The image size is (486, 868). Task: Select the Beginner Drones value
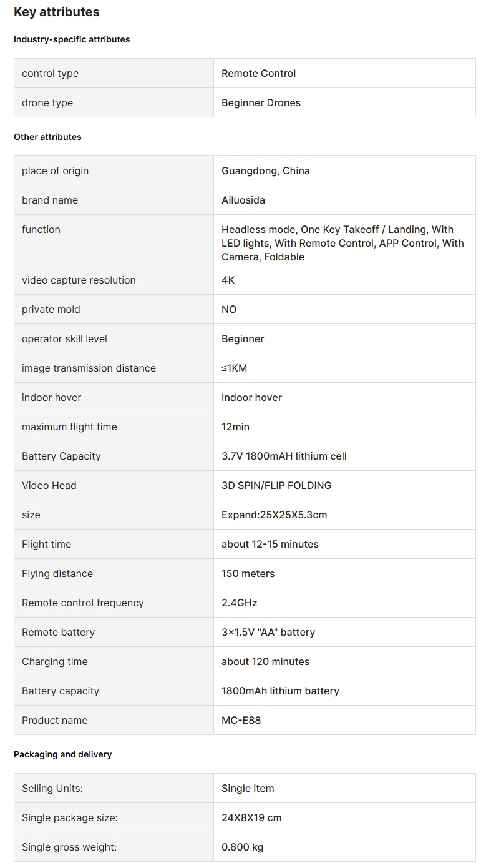click(x=261, y=102)
